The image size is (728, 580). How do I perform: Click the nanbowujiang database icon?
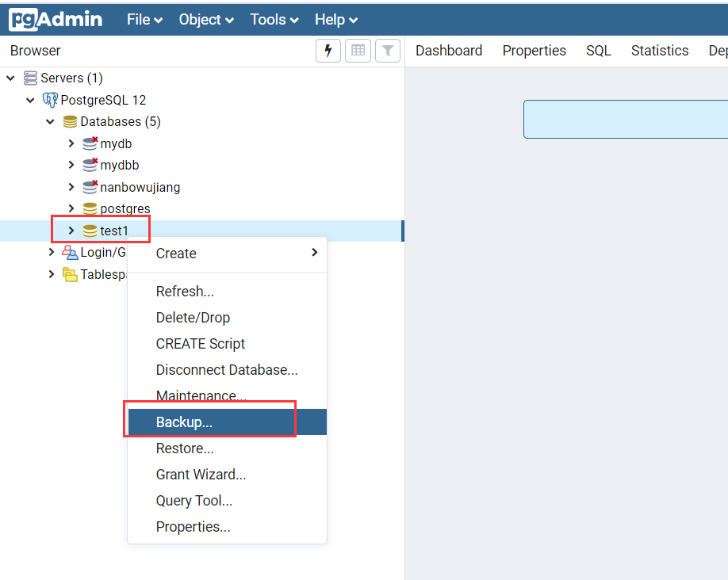point(90,187)
